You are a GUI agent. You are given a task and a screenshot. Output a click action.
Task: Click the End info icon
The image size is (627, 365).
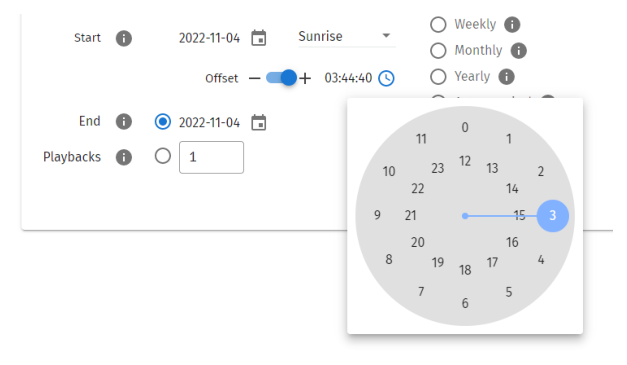coord(124,122)
